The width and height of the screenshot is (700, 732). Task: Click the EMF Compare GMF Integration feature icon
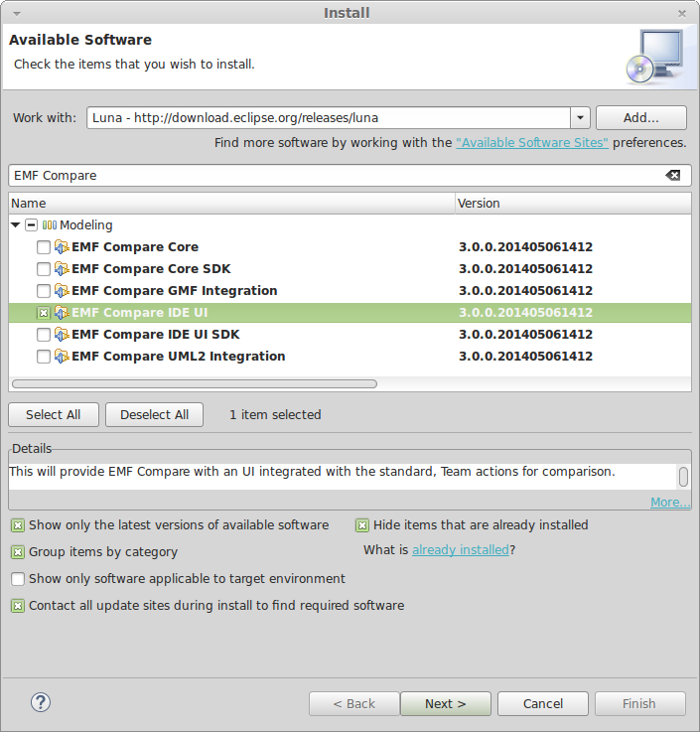coord(62,291)
